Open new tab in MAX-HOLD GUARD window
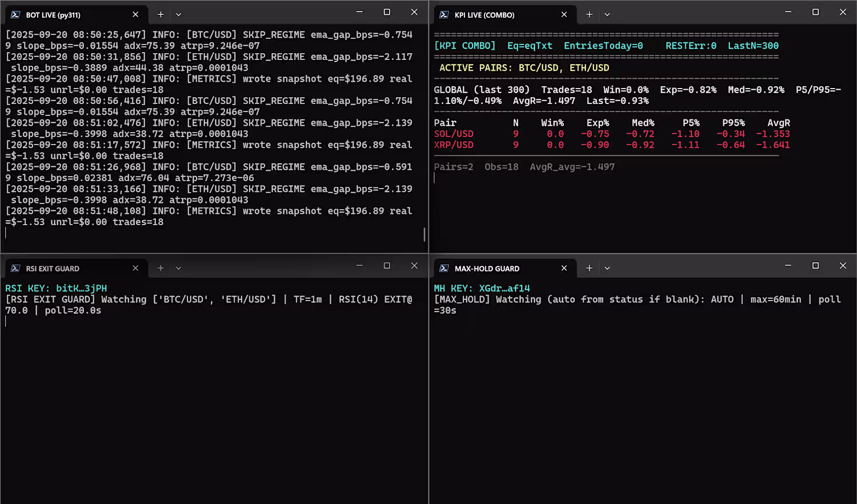Viewport: 857px width, 504px height. point(589,268)
